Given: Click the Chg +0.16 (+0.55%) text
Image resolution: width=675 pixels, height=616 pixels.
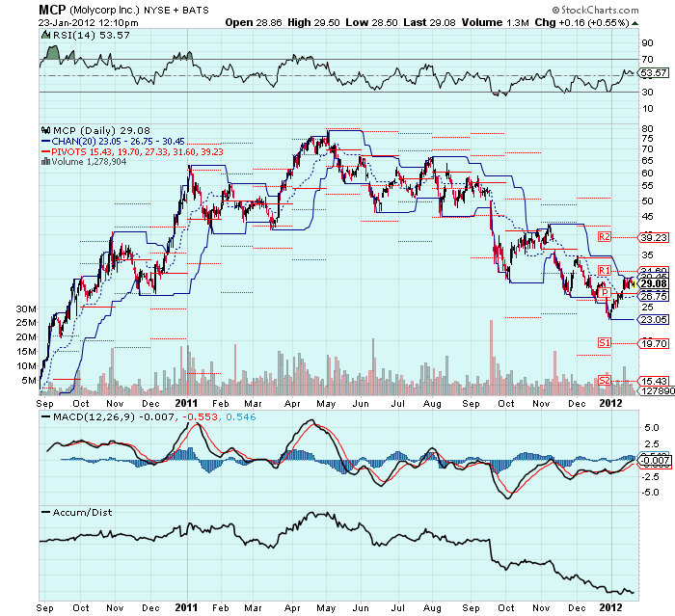Looking at the screenshot, I should 582,23.
